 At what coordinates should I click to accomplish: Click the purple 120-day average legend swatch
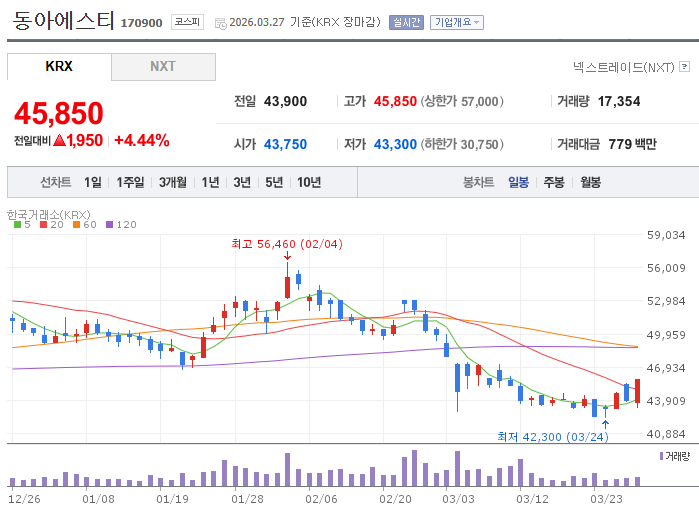[x=109, y=225]
